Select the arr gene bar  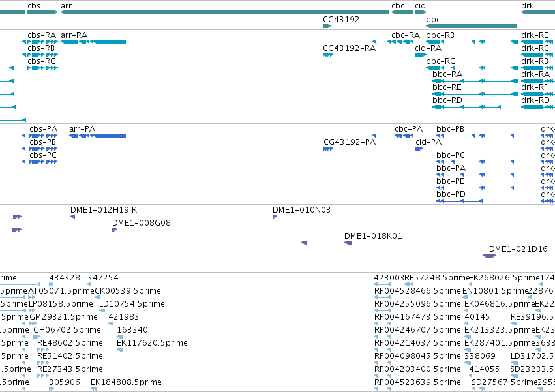(225, 12)
